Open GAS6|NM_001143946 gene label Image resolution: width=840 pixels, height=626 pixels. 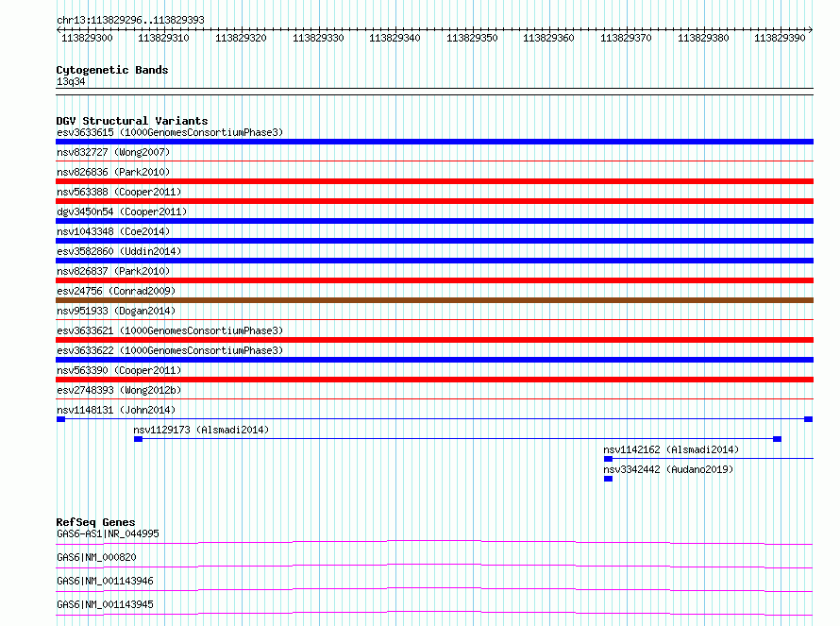point(105,581)
